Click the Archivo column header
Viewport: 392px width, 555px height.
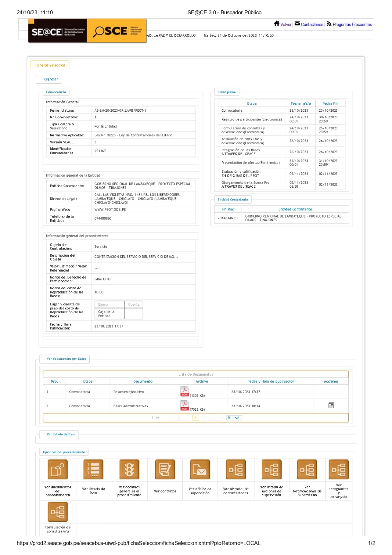[202, 381]
